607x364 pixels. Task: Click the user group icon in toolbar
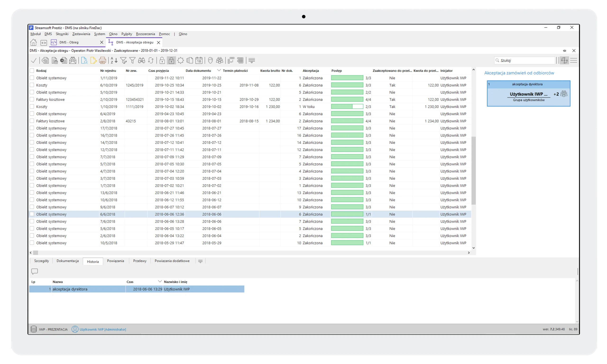220,60
